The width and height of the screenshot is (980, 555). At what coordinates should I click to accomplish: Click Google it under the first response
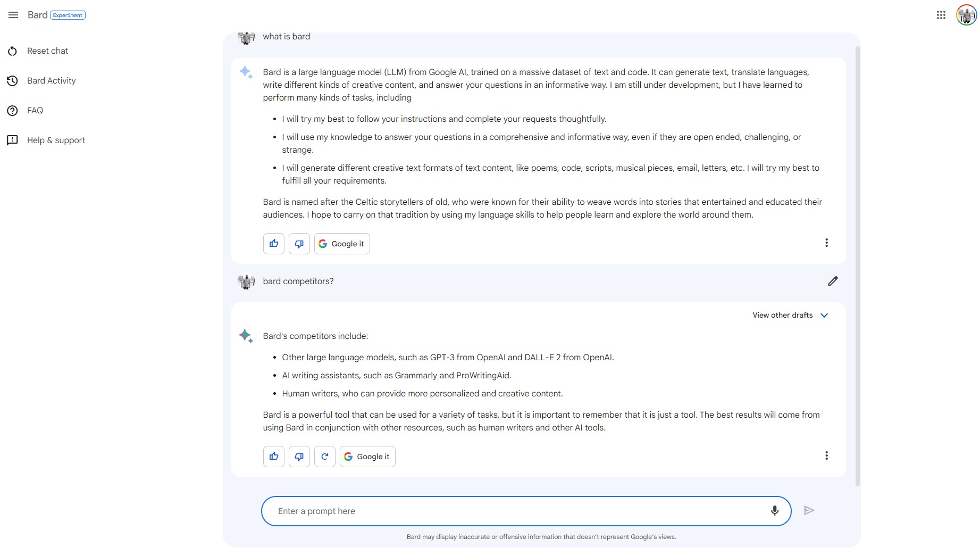click(342, 244)
